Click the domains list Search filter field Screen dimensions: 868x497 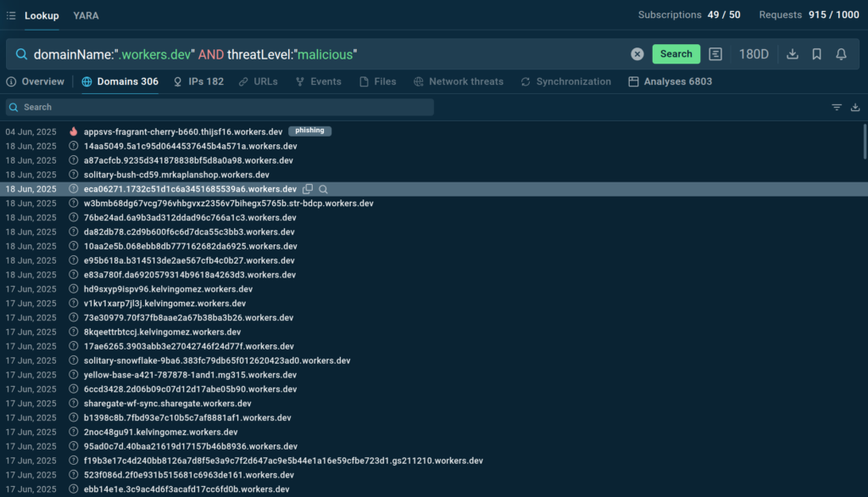(x=220, y=108)
